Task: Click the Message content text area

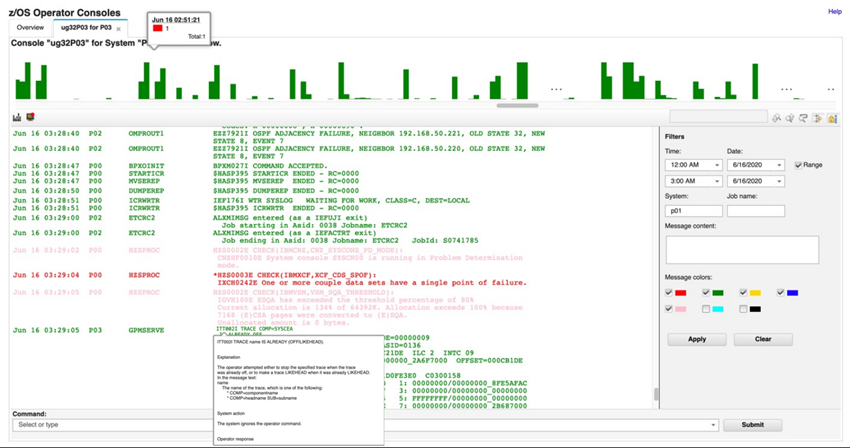Action: point(742,249)
